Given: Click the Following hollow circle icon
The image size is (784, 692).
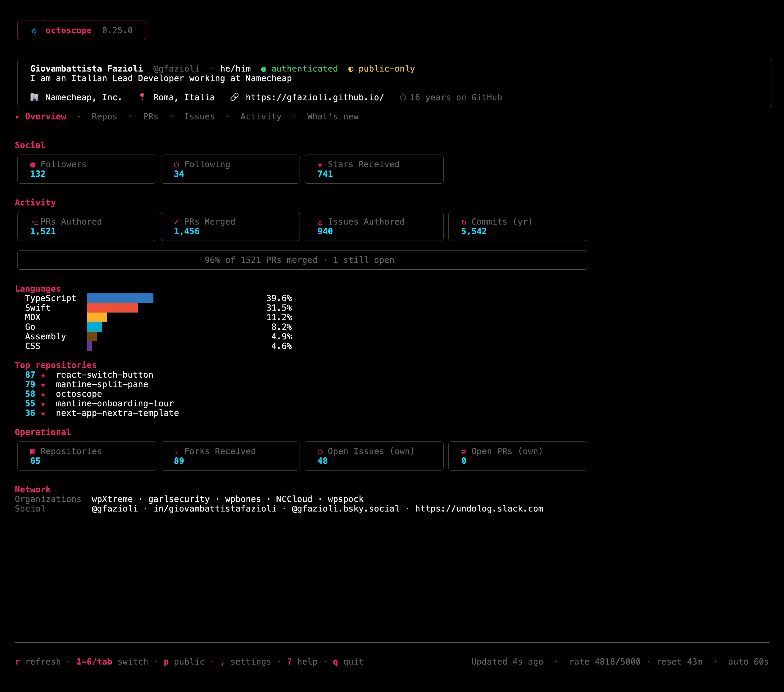Looking at the screenshot, I should 176,165.
